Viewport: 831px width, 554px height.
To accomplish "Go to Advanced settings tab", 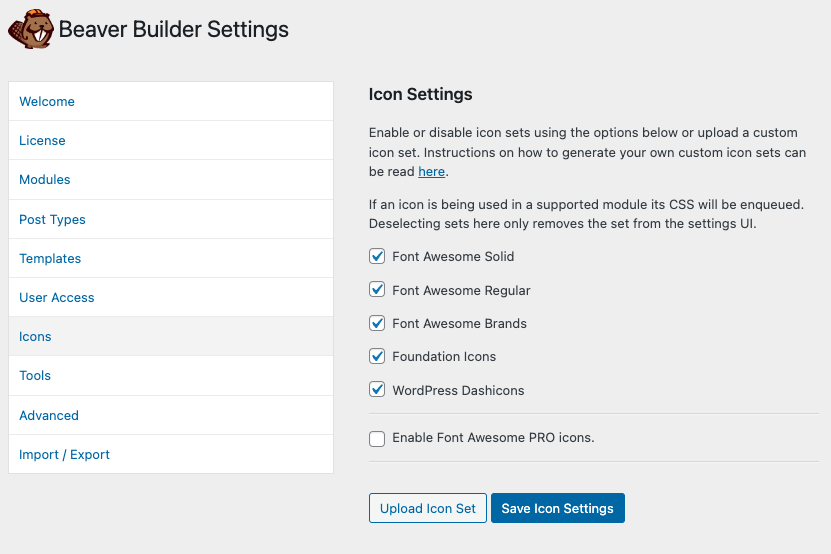I will [x=171, y=415].
